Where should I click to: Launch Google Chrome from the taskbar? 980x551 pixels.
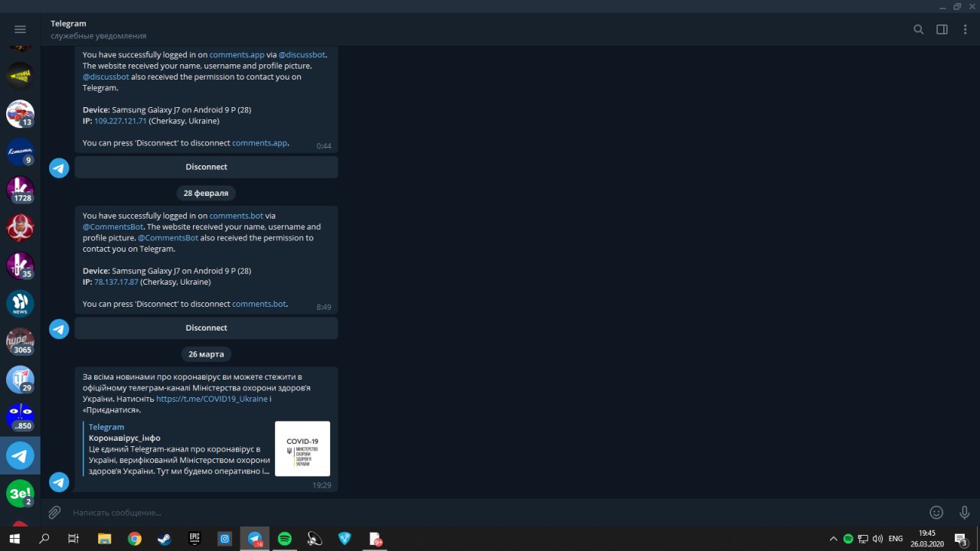click(135, 539)
